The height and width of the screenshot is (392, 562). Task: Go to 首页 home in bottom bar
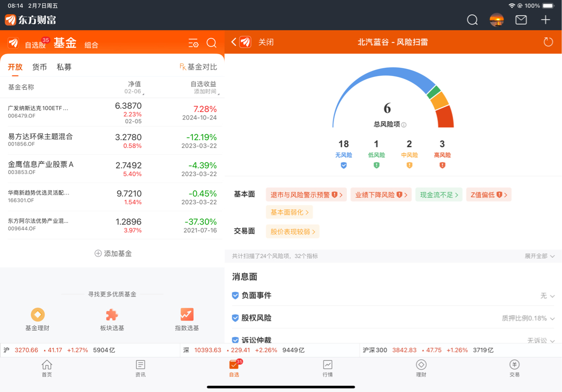click(46, 369)
